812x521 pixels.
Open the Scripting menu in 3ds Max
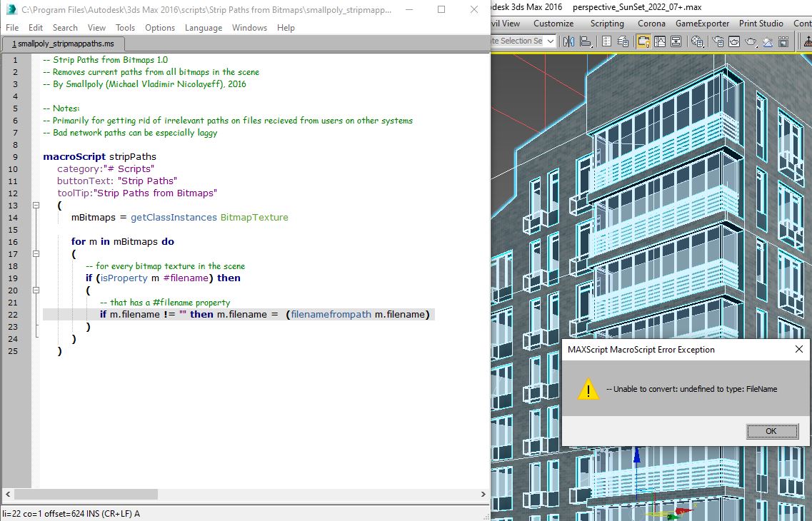click(x=607, y=24)
